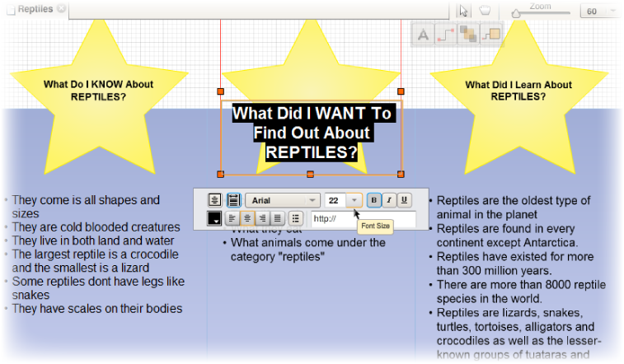Open the zoom percentage dropdown
The height and width of the screenshot is (364, 624).
click(612, 12)
